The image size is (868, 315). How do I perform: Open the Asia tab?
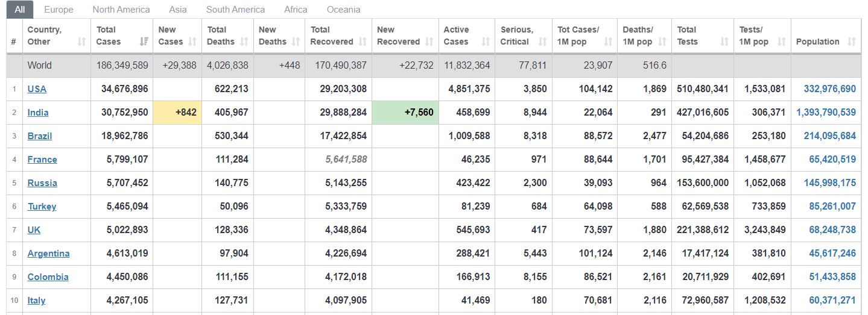click(178, 10)
